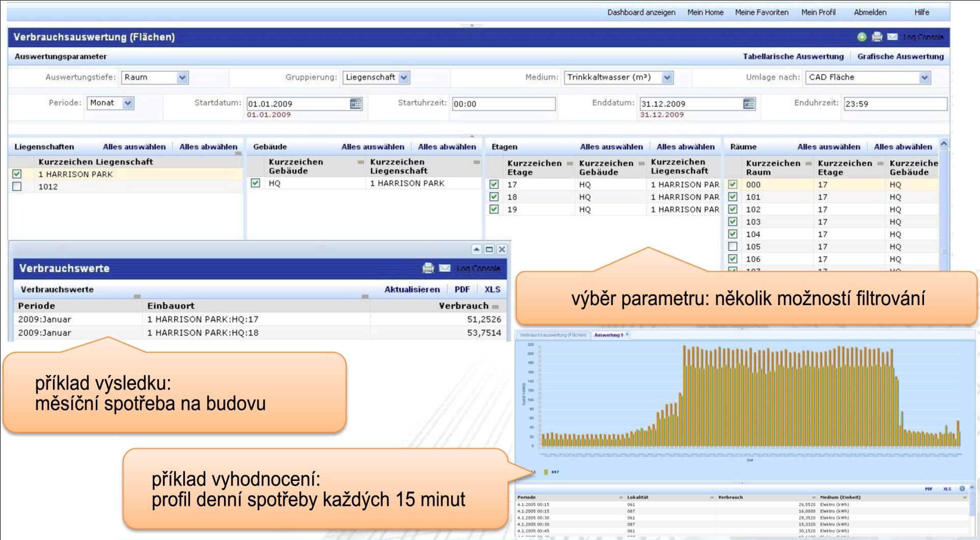
Task: Check the 1012 property checkbox
Action: (17, 186)
